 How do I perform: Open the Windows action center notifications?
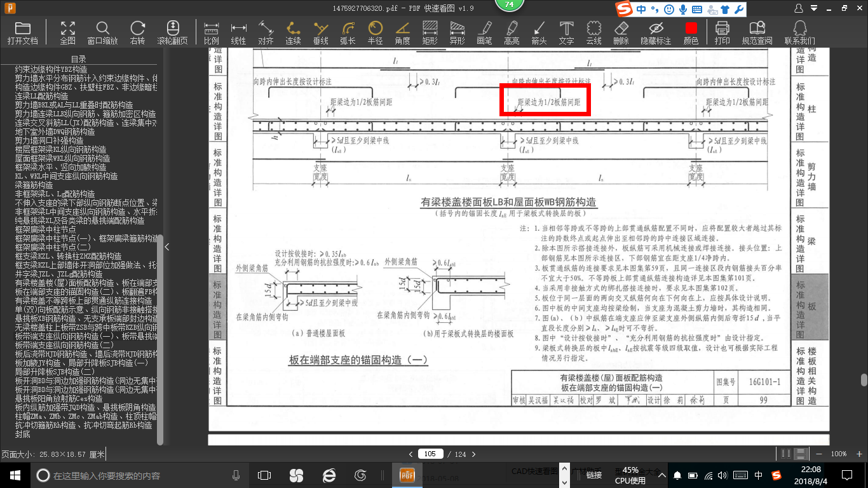pyautogui.click(x=847, y=475)
